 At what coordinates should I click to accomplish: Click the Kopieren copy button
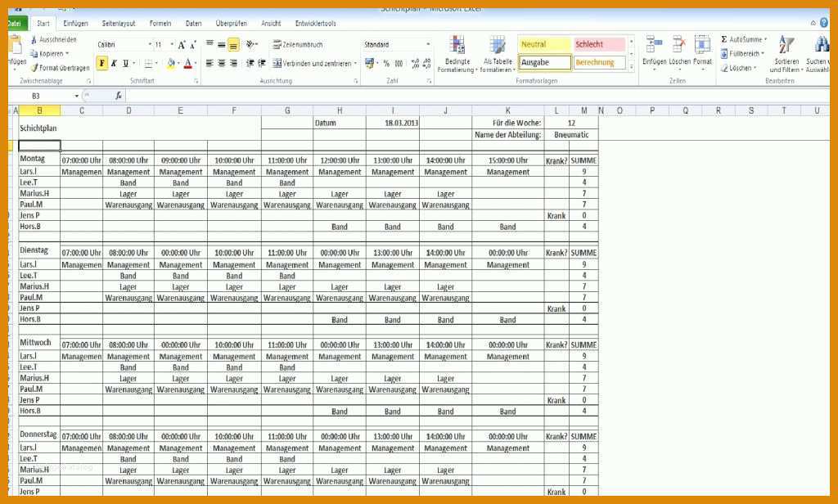50,53
